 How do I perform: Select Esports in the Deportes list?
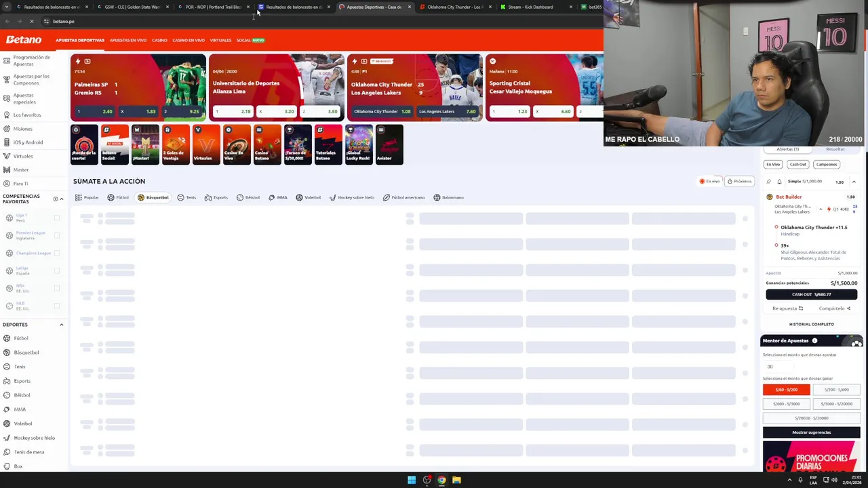(x=22, y=381)
